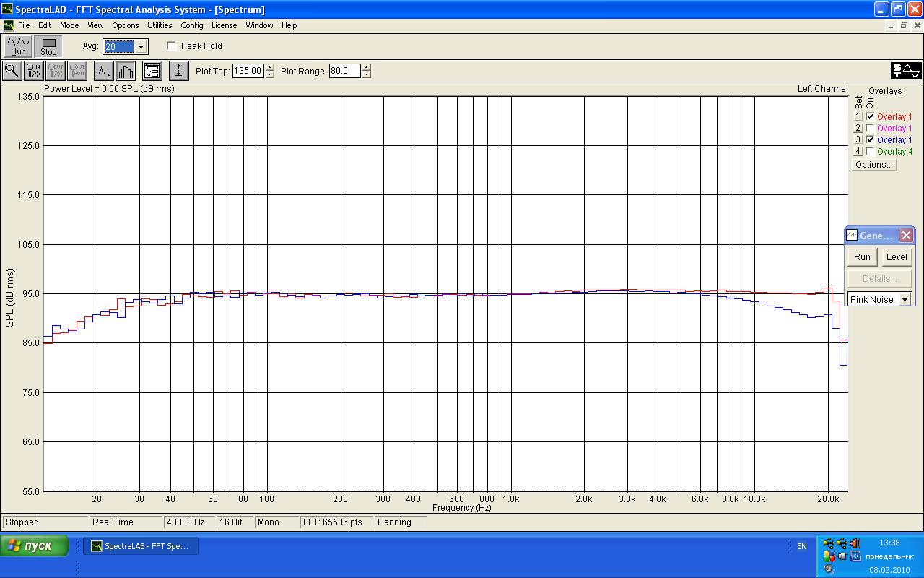Click the signal generator icon at top right
Image resolution: width=924 pixels, height=578 pixels.
(x=906, y=70)
